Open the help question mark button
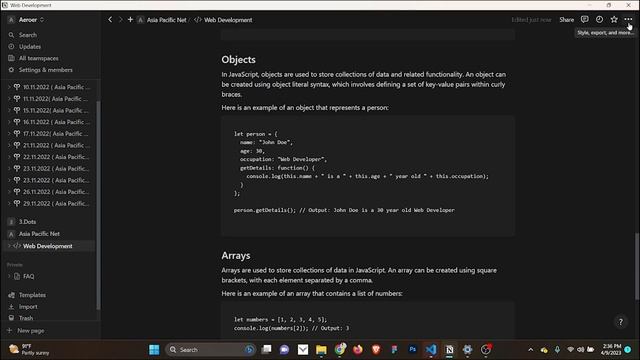Screen dimensions: 640x360 pyautogui.click(x=620, y=322)
